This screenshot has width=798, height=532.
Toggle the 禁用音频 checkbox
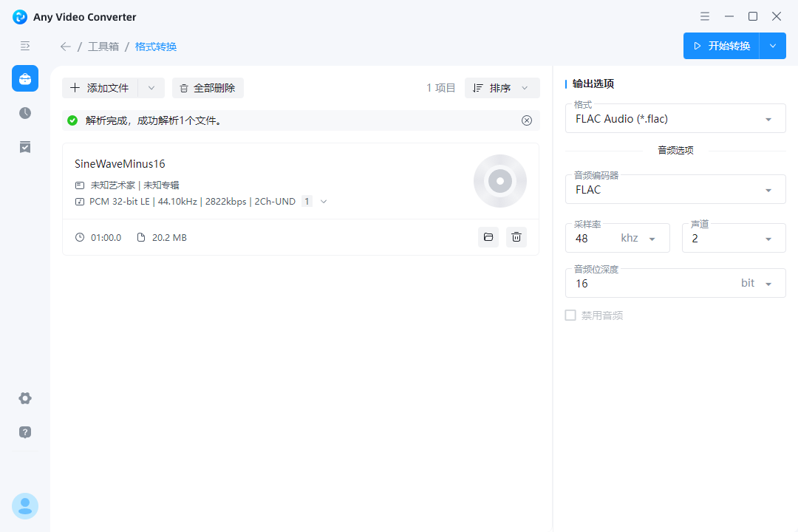[570, 316]
